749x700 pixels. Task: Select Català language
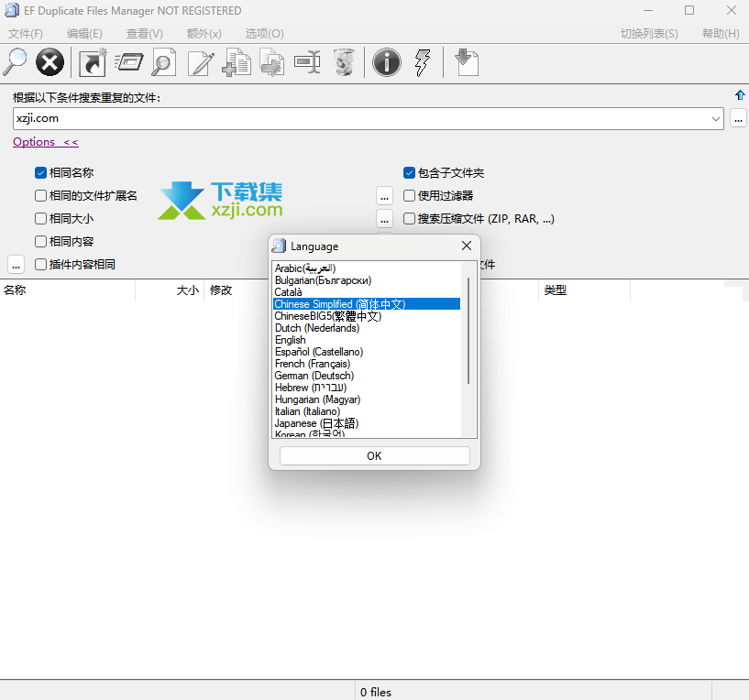pos(367,292)
